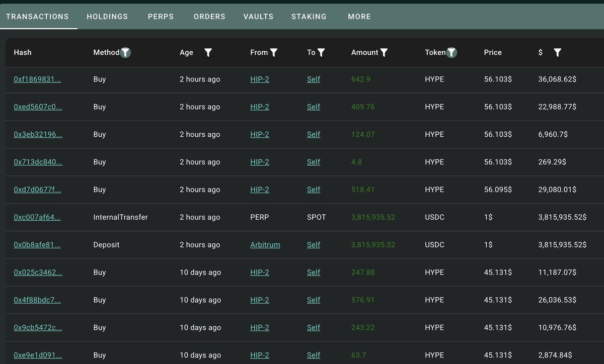Viewport: 604px width, 364px height.
Task: Select amount 642.9 in first row
Action: (360, 79)
